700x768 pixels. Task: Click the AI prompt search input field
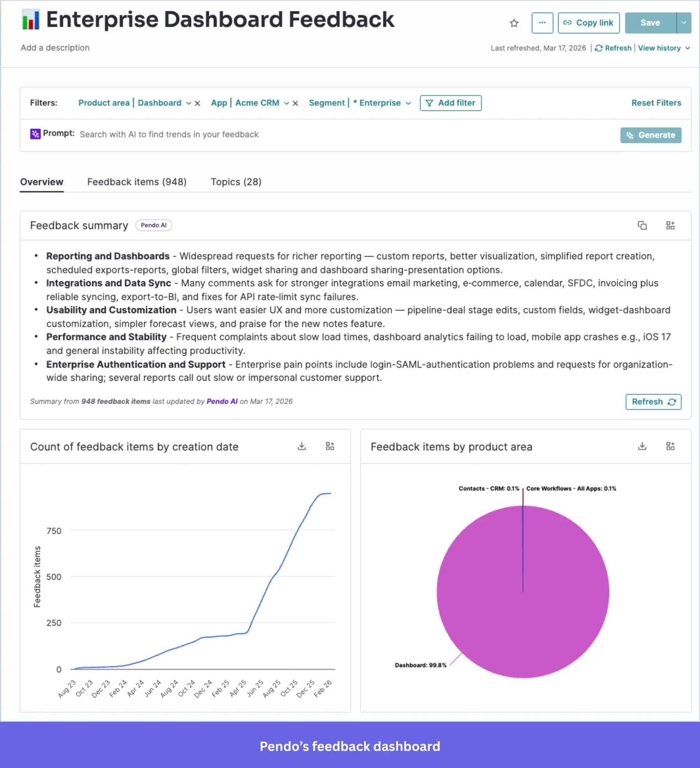pos(233,134)
